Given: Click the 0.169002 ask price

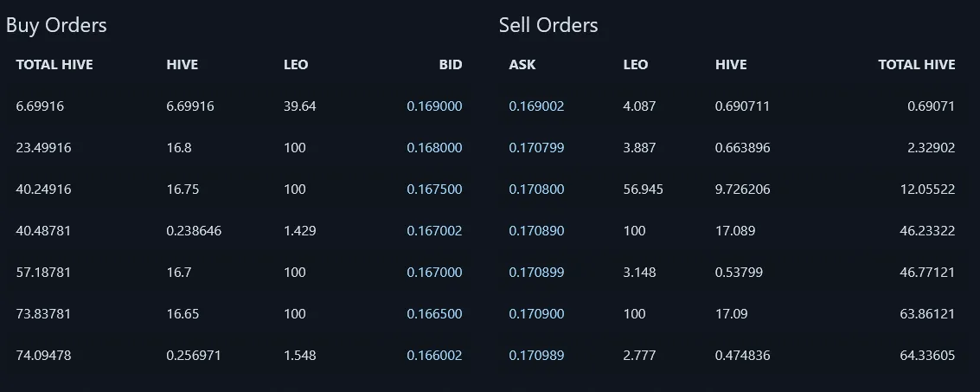Looking at the screenshot, I should (536, 106).
